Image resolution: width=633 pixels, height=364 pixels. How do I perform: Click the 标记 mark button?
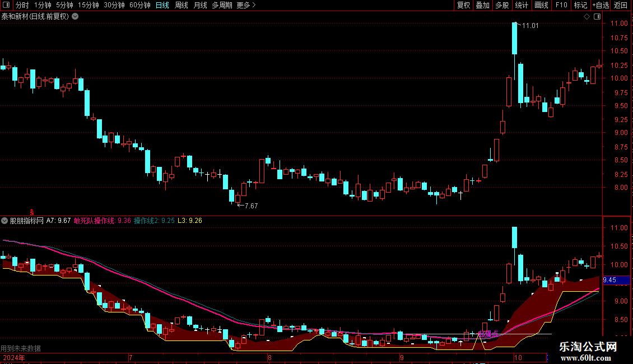point(580,5)
